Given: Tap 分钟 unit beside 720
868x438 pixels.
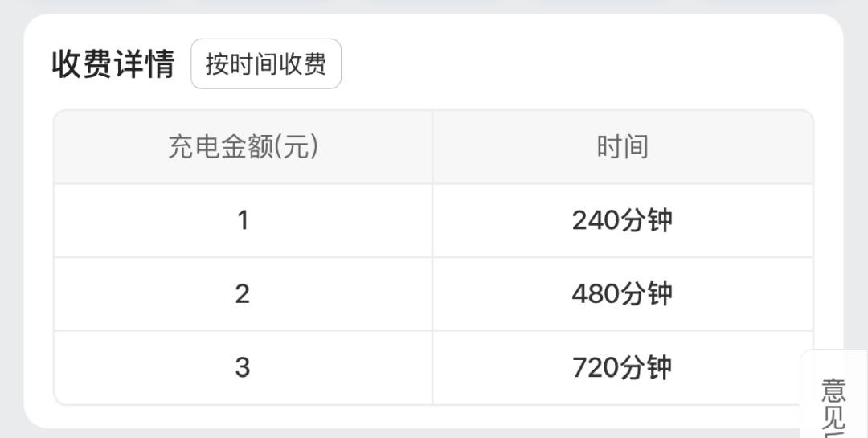Looking at the screenshot, I should [647, 367].
